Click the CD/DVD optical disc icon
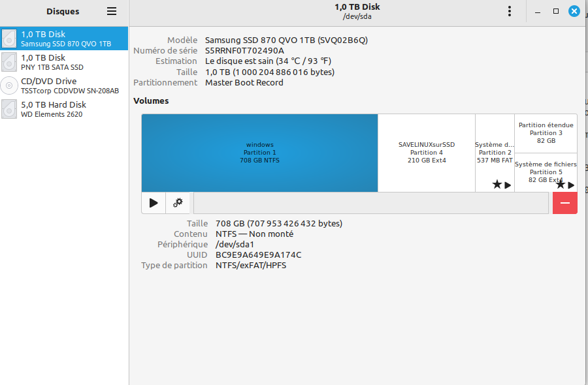Image resolution: width=588 pixels, height=385 pixels. tap(9, 85)
